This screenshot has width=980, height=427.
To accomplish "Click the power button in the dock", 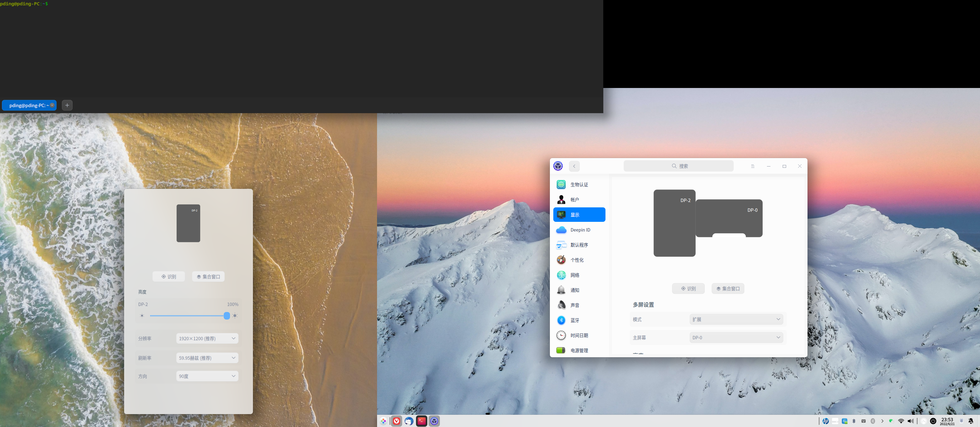I will (x=933, y=421).
